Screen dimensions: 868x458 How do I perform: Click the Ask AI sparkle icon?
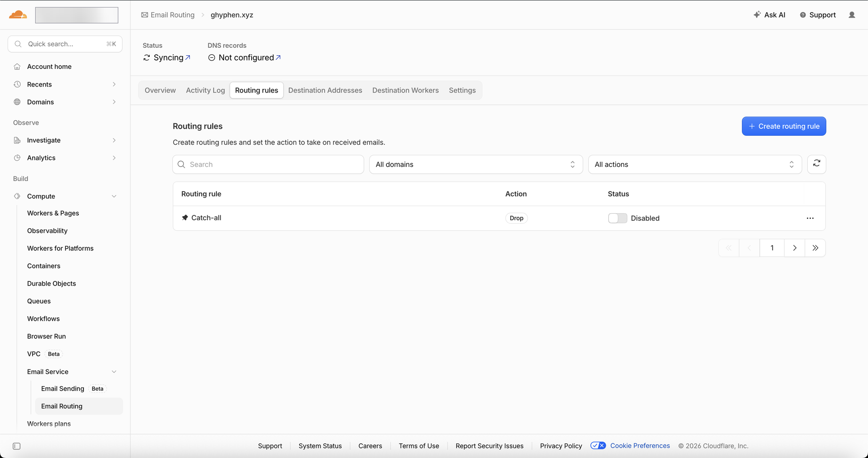coord(757,15)
